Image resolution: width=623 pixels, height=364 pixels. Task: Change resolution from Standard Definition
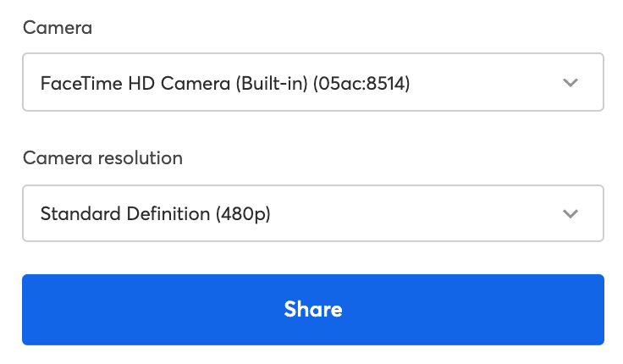(x=313, y=213)
